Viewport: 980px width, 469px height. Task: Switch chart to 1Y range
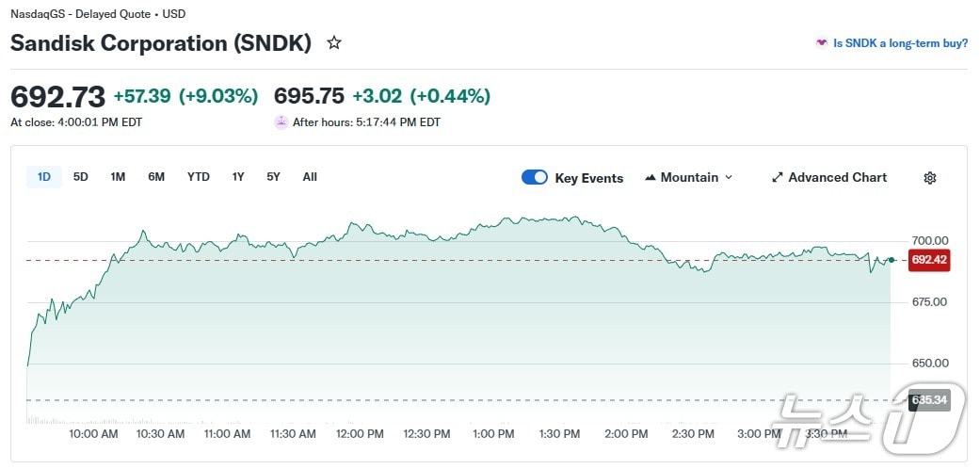[238, 177]
